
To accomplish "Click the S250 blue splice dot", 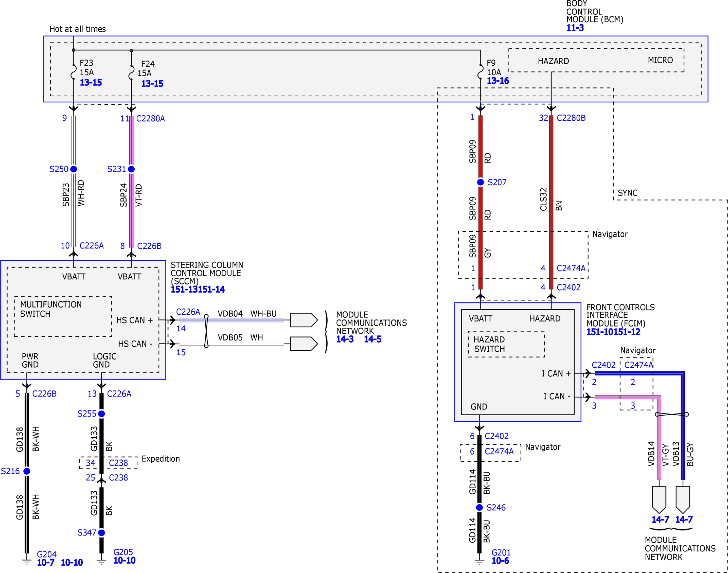I will click(x=73, y=169).
